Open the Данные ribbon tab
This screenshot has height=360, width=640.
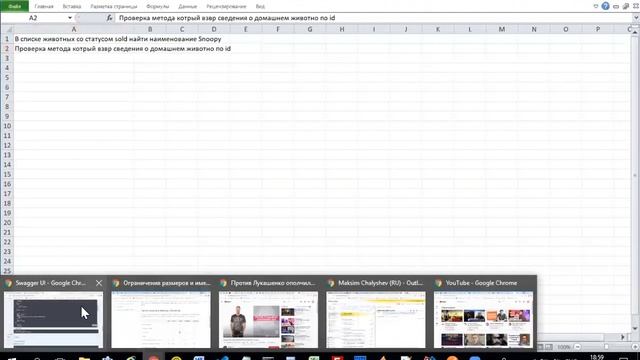point(187,7)
